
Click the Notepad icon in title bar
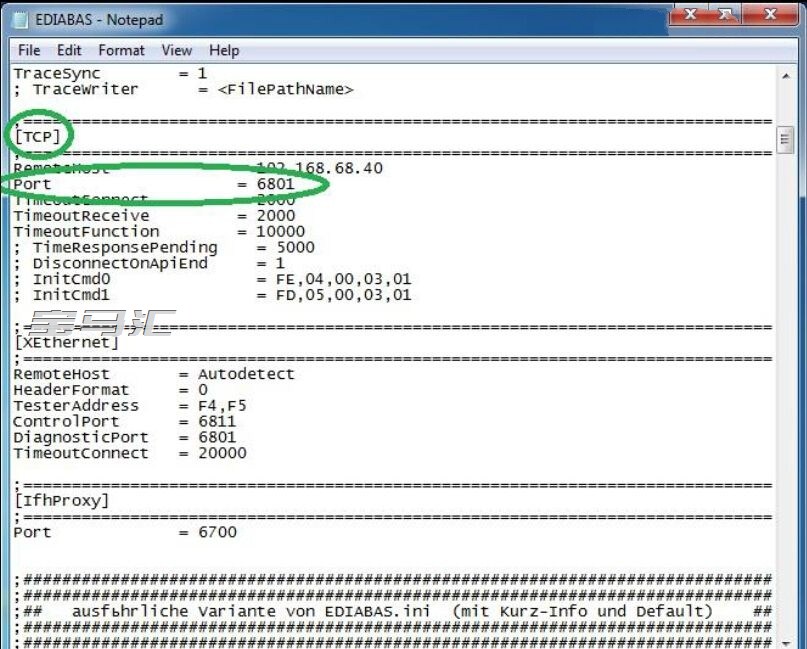(20, 20)
